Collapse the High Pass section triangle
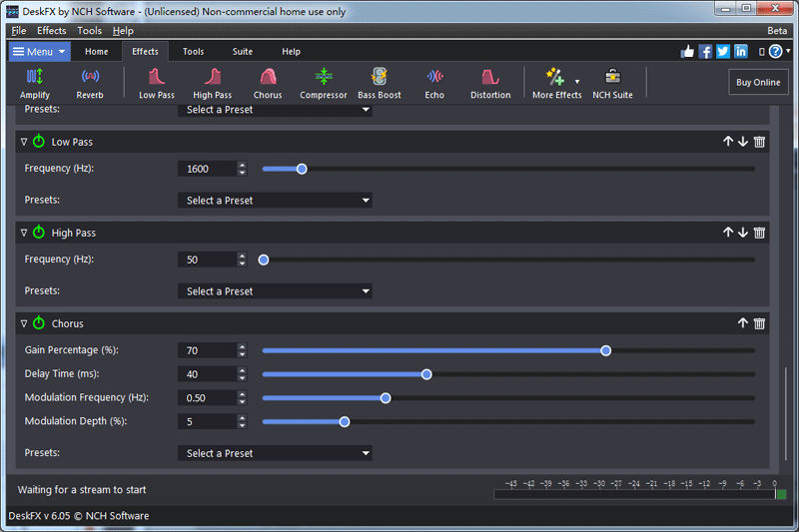Viewport: 799px width, 532px height. point(23,234)
